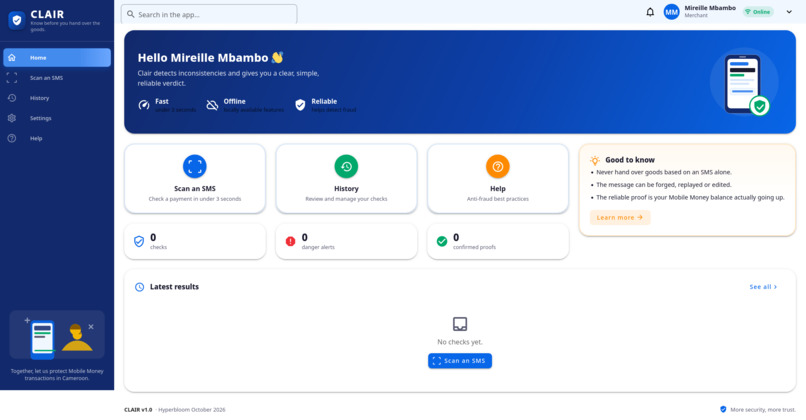Click the 'More security, more trust.' text
806x420 pixels.
[763, 410]
